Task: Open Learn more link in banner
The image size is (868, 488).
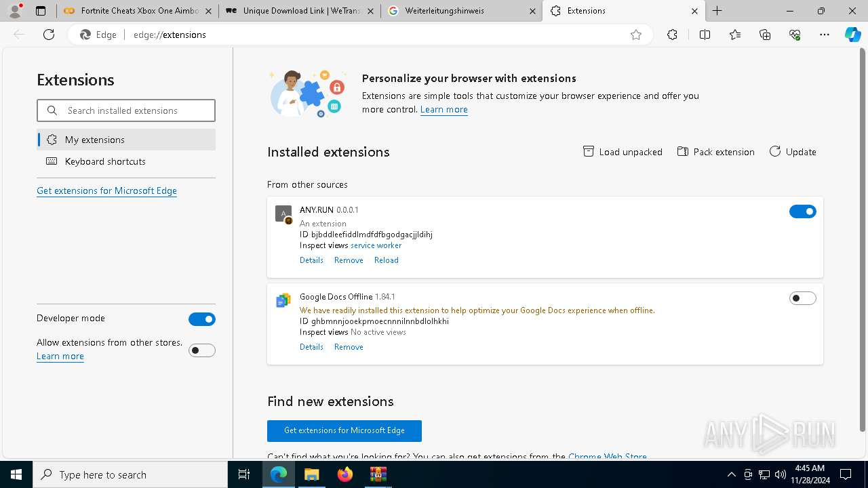Action: pos(444,110)
